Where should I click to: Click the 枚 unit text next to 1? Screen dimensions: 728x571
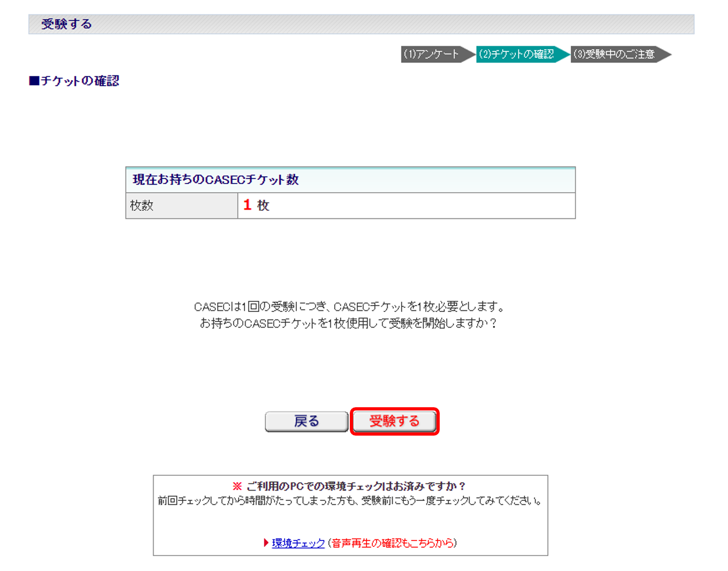click(x=263, y=205)
